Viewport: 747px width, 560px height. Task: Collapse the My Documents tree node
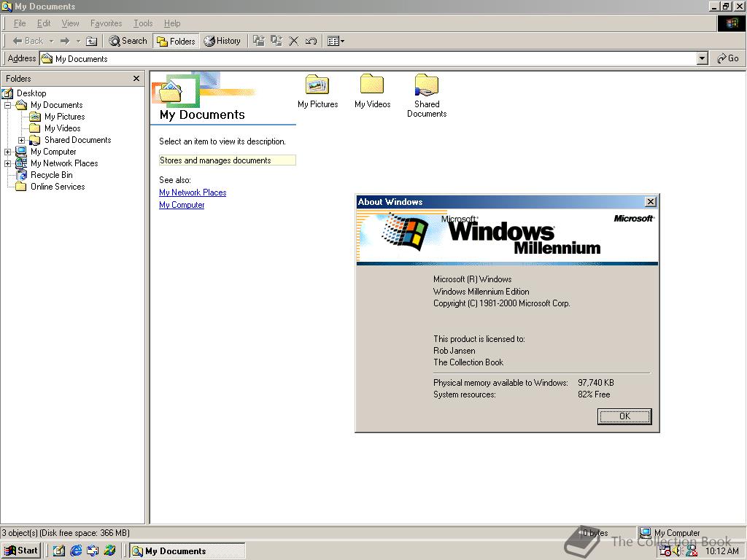7,105
